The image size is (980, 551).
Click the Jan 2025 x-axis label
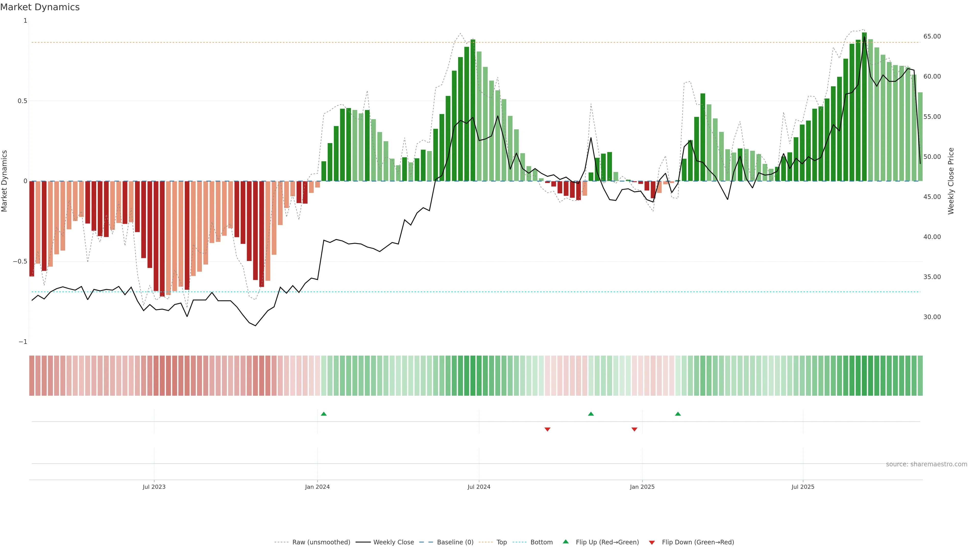[642, 487]
